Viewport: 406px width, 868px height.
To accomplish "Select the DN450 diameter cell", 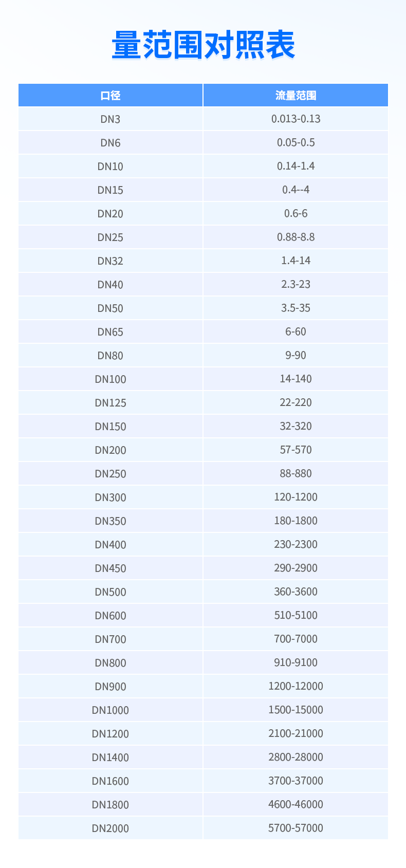I will tap(110, 568).
